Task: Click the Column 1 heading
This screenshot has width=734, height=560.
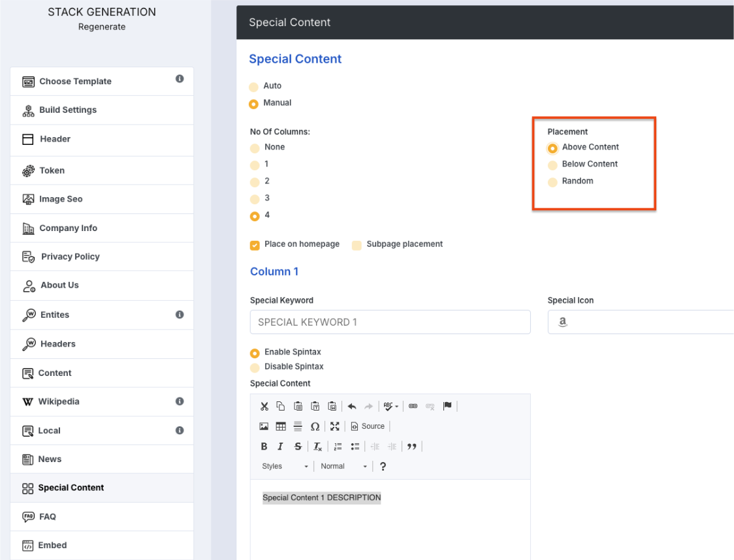Action: tap(274, 272)
